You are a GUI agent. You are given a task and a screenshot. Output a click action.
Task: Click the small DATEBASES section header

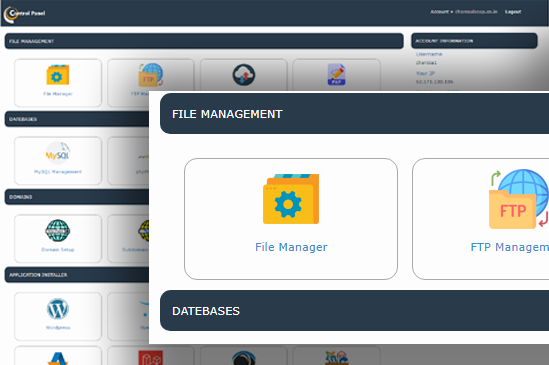[x=77, y=119]
